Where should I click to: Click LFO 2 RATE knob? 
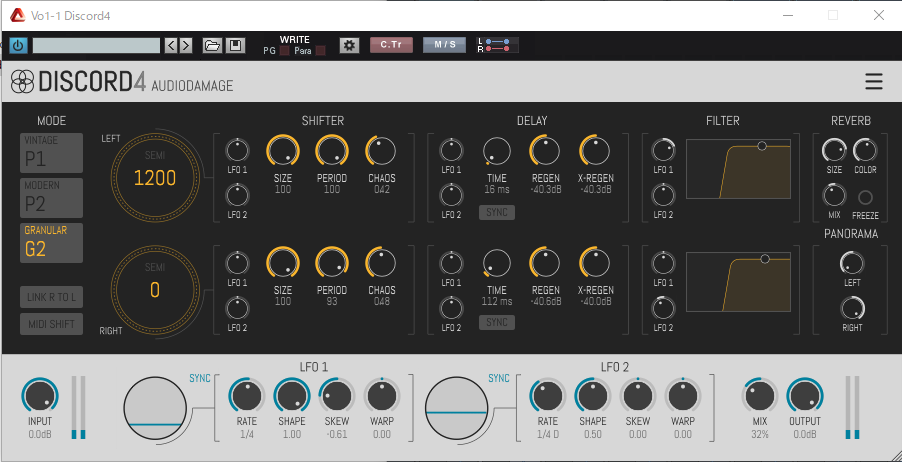548,396
